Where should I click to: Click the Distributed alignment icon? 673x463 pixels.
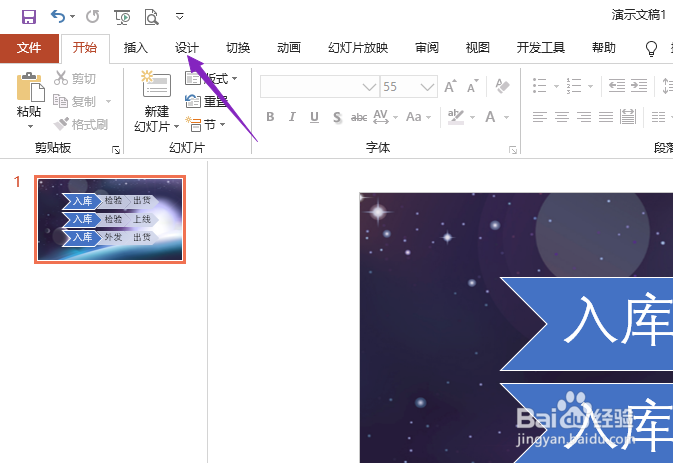pyautogui.click(x=628, y=117)
